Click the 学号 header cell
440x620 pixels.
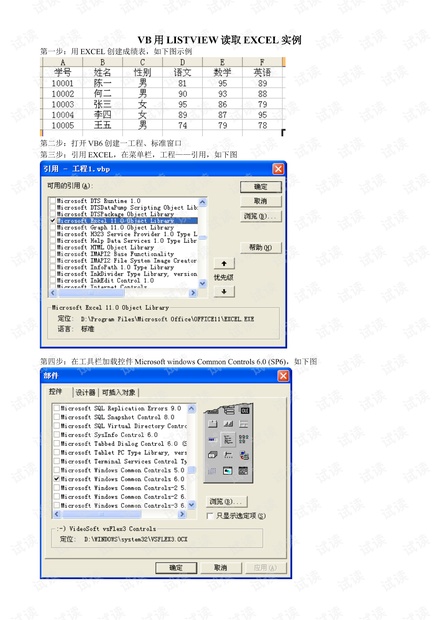tap(62, 72)
